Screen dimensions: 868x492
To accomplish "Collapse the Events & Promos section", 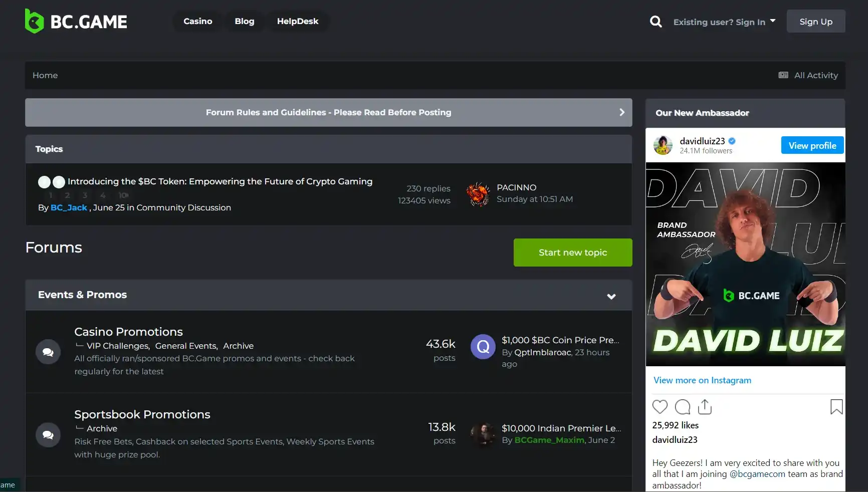I will (611, 296).
